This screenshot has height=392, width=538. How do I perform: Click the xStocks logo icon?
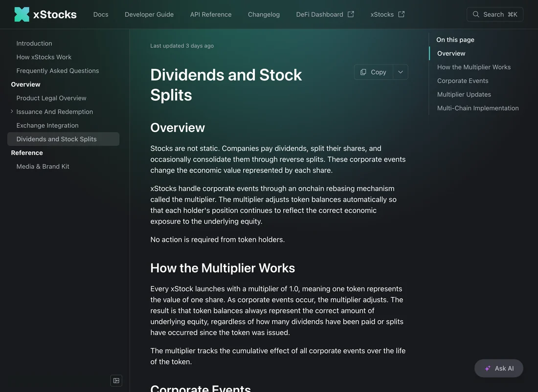point(22,14)
